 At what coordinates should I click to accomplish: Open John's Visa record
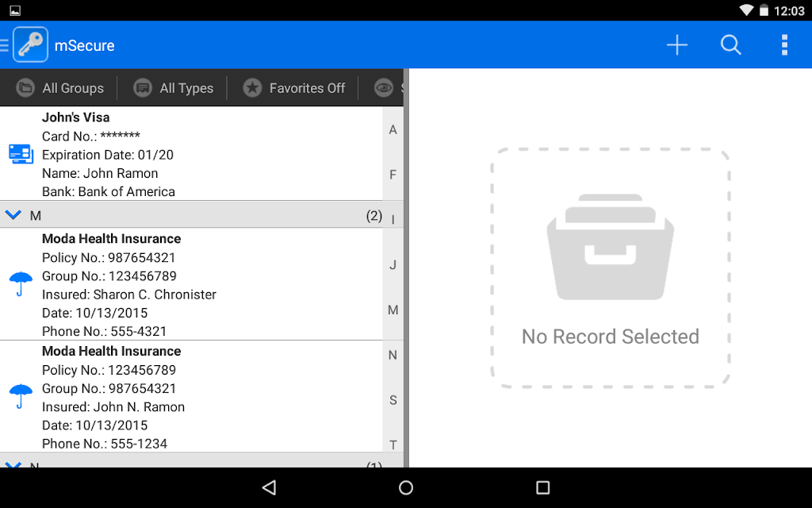coord(191,154)
